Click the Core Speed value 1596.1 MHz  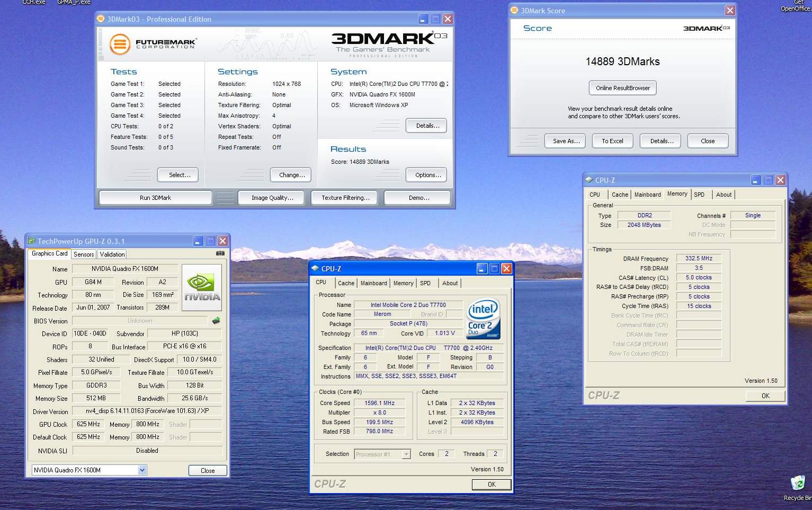tap(379, 403)
